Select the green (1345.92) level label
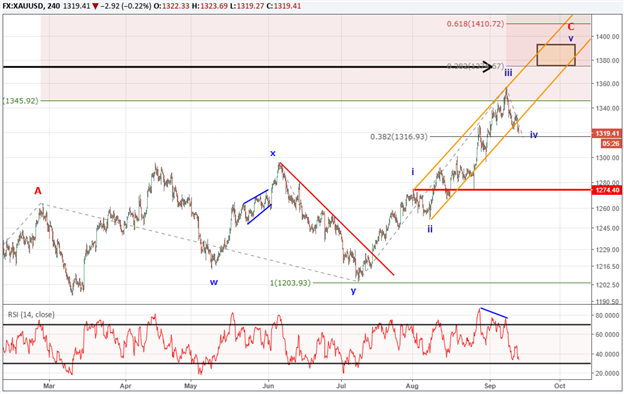Screen dimensions: 624x394 21,101
